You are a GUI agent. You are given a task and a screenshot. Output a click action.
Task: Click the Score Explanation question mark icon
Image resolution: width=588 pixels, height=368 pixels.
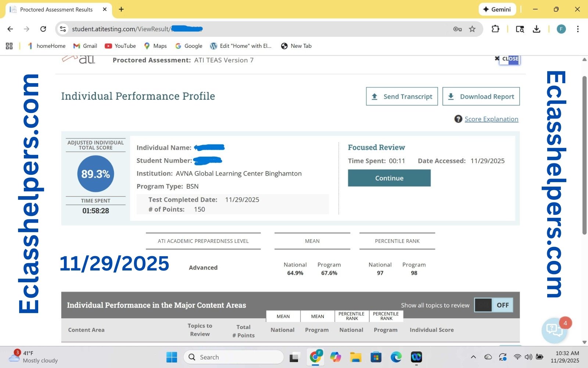458,119
